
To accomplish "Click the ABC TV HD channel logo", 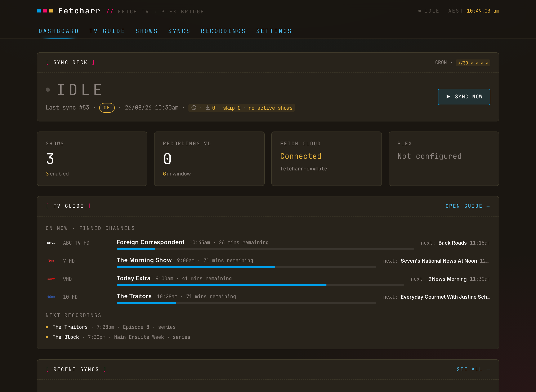I will click(51, 243).
